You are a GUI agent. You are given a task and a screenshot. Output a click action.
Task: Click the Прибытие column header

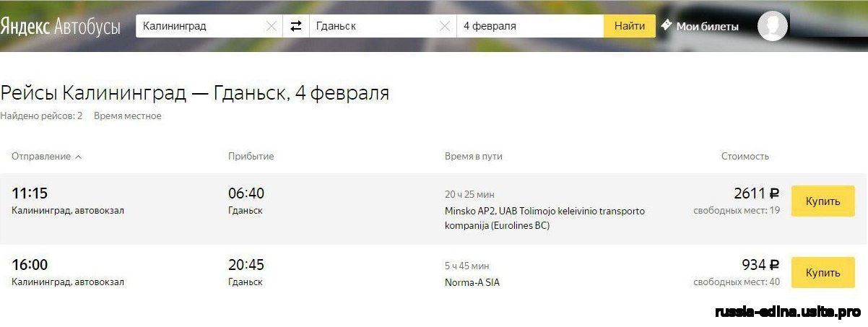pyautogui.click(x=251, y=156)
